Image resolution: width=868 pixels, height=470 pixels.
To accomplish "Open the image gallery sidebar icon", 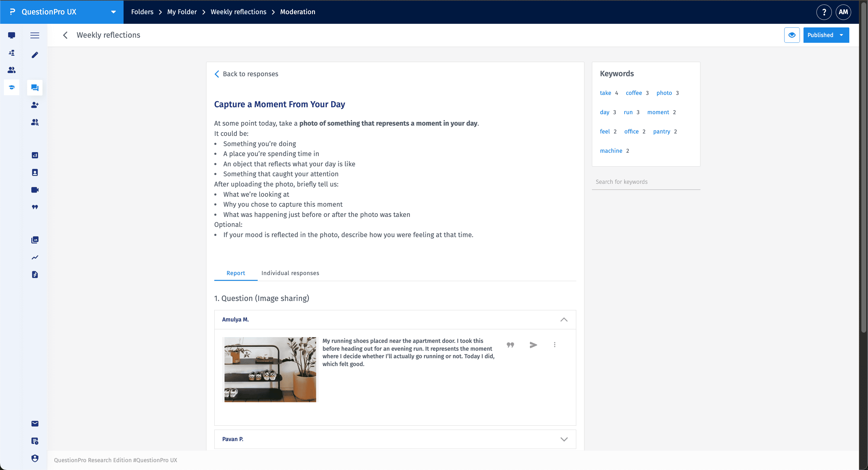I will 35,240.
